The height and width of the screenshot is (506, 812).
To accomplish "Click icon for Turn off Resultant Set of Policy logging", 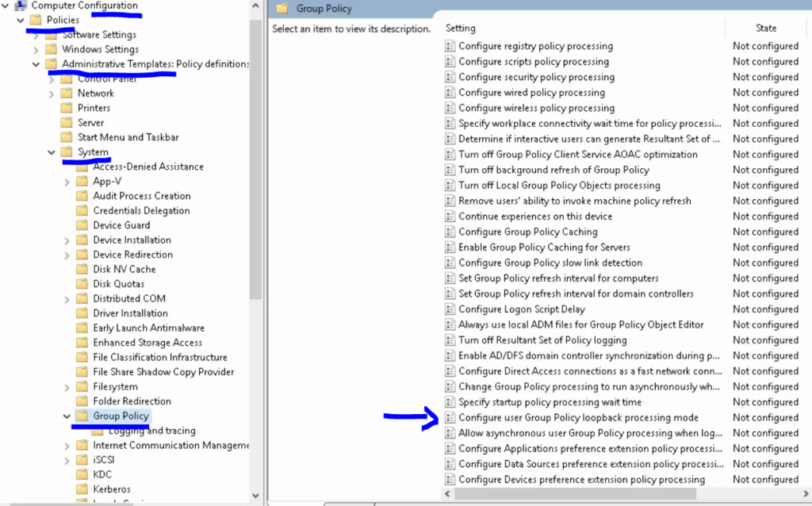I will click(x=450, y=340).
